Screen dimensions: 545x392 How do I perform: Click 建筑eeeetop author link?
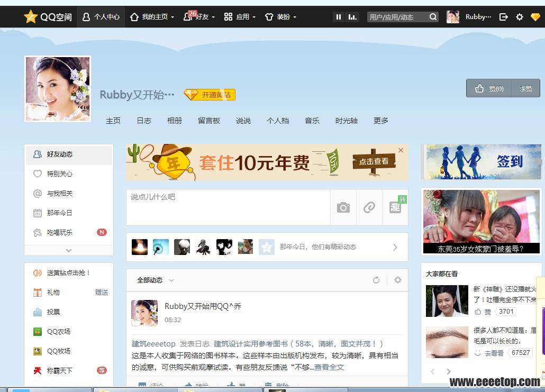(x=153, y=344)
